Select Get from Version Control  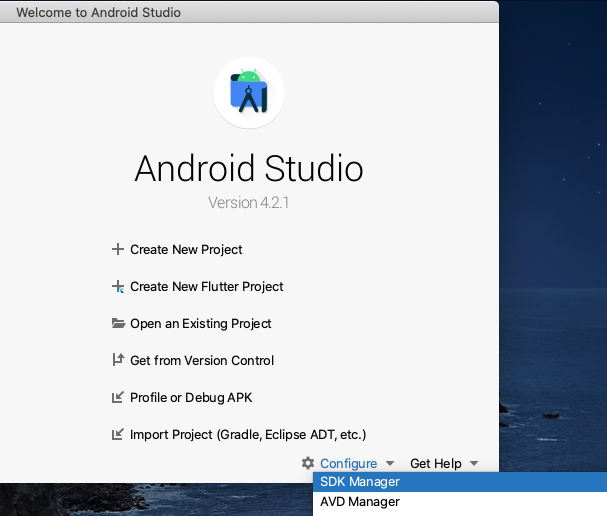(202, 361)
